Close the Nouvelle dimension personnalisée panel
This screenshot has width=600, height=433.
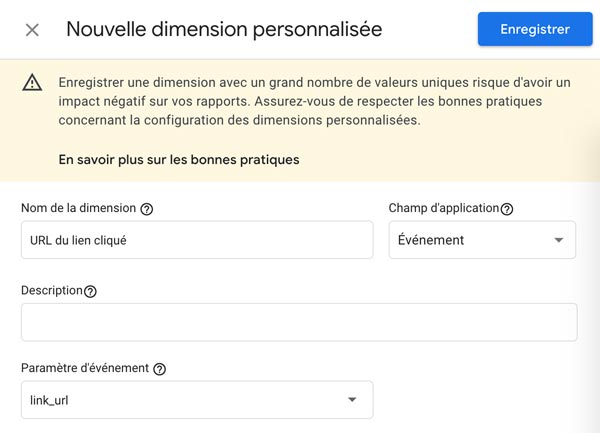coord(32,30)
